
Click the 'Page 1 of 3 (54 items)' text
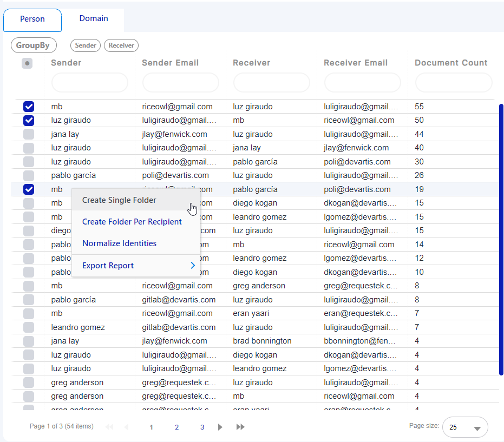click(61, 426)
